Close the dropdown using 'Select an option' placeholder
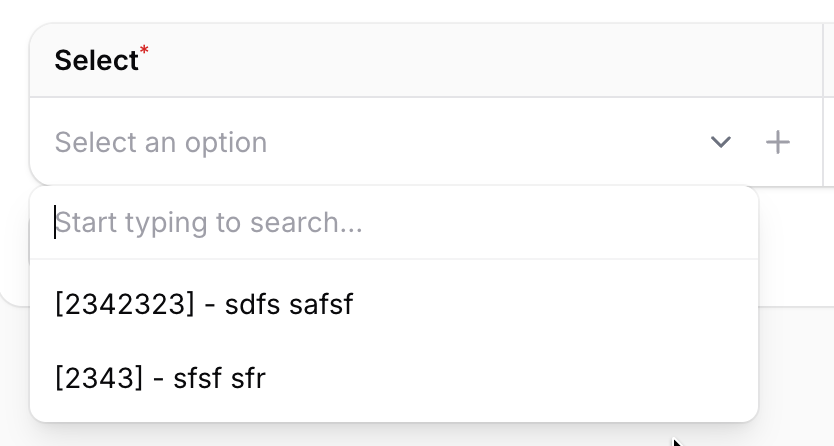 [161, 142]
